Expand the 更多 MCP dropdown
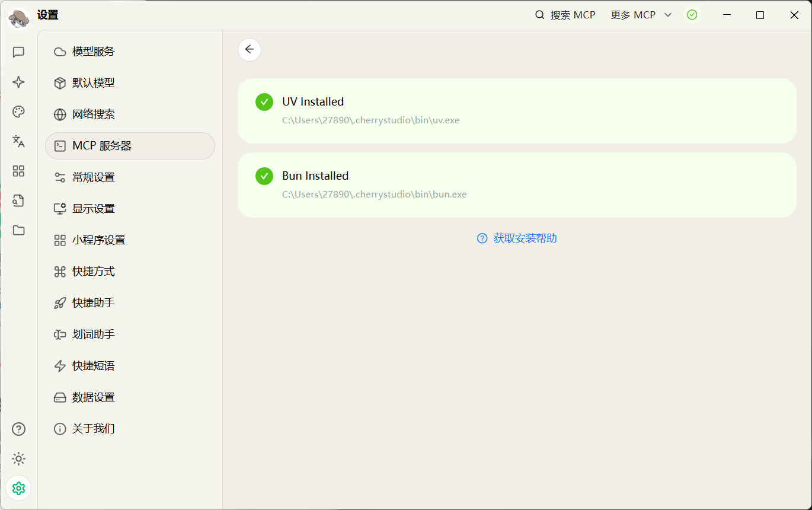Viewport: 812px width, 510px height. click(641, 14)
